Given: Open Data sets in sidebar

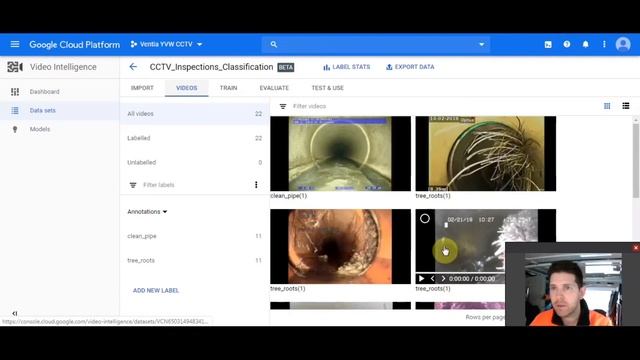Looking at the screenshot, I should click(42, 110).
